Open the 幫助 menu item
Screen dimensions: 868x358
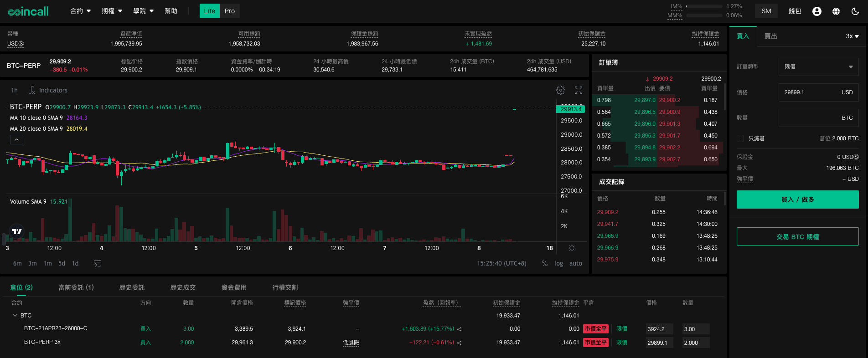click(171, 11)
